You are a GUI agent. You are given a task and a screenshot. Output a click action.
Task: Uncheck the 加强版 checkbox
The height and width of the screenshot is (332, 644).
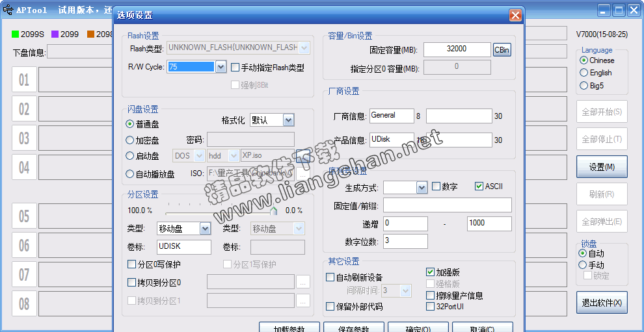click(x=430, y=272)
